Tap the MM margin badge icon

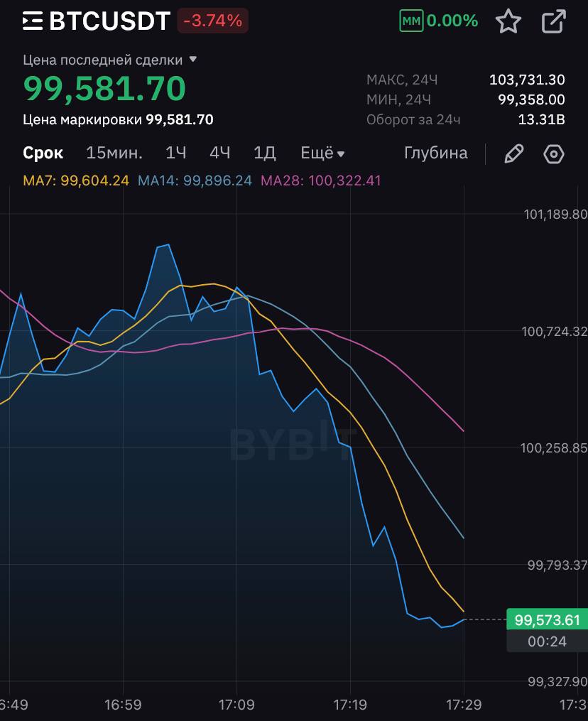[411, 21]
